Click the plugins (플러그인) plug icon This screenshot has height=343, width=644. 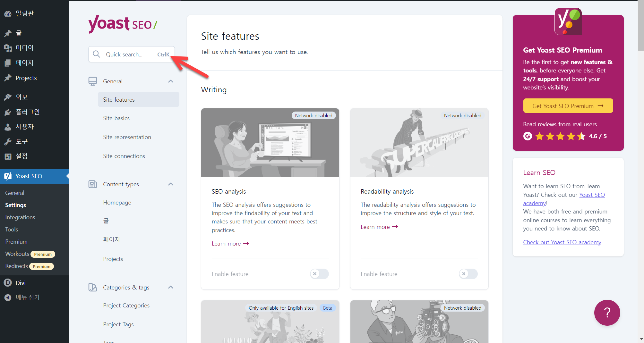(x=8, y=112)
